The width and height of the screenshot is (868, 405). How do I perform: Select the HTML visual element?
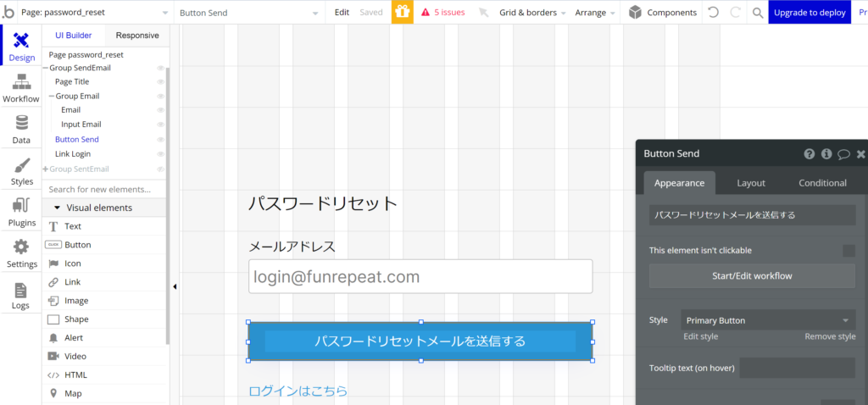click(x=105, y=375)
